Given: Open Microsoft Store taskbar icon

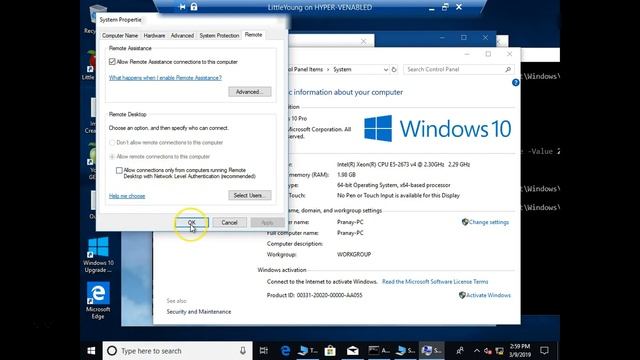Looking at the screenshot, I should coord(330,351).
